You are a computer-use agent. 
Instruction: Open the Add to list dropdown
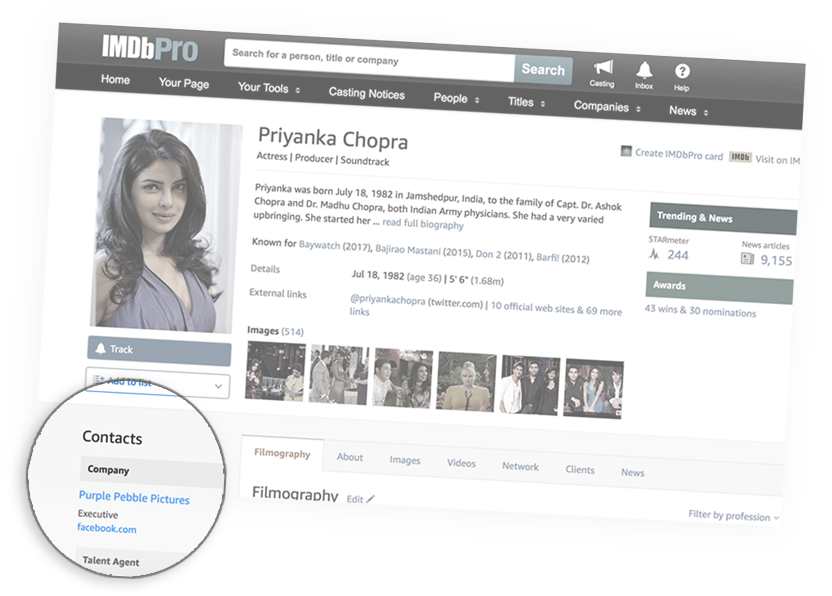click(x=158, y=383)
